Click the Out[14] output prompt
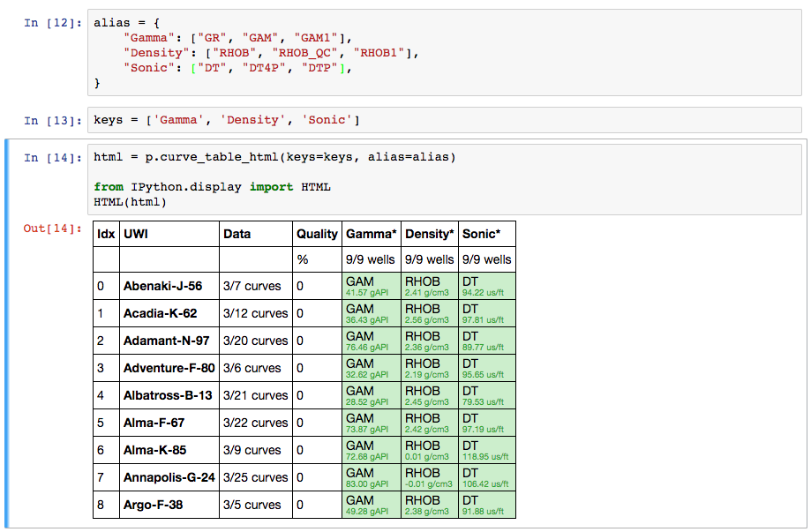811x532 pixels. coord(53,229)
